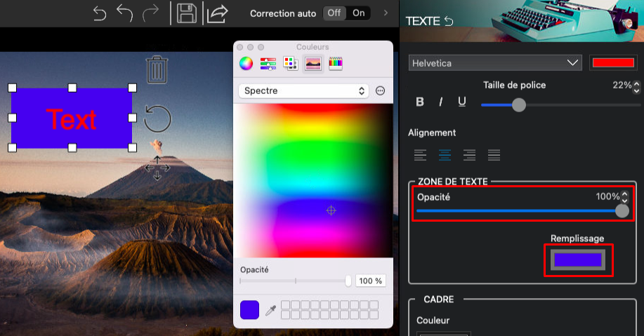Click top-right resize handle of the text box

pos(132,88)
